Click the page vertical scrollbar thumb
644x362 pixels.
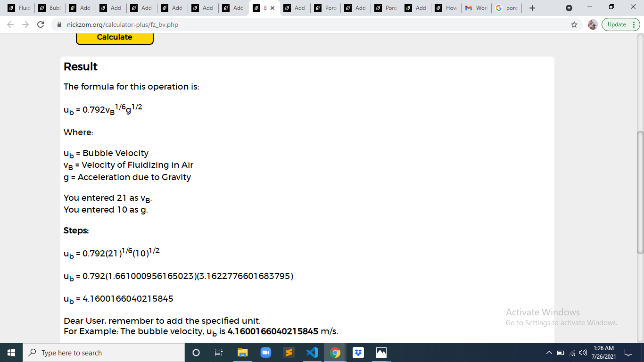coord(640,192)
